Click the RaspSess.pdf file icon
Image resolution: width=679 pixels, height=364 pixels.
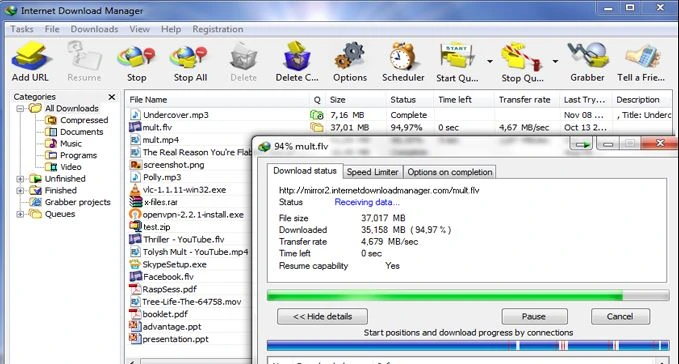coord(135,289)
